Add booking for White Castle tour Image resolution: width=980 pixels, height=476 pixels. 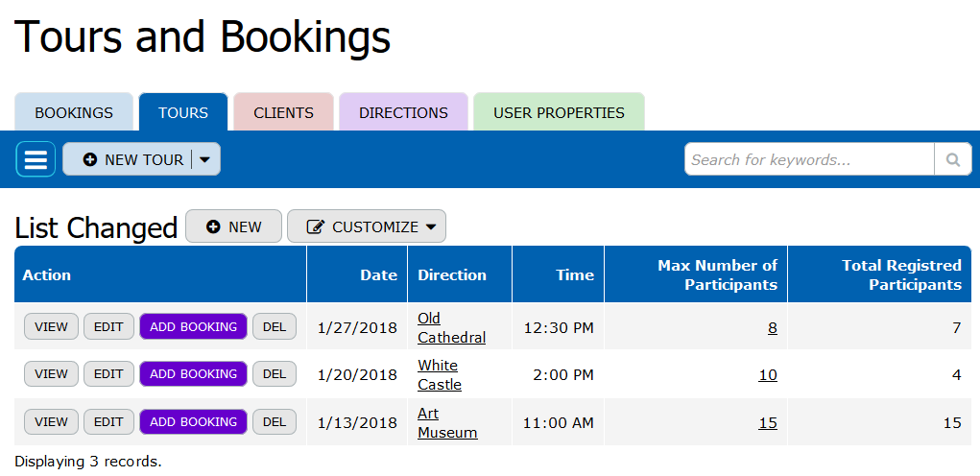point(193,373)
